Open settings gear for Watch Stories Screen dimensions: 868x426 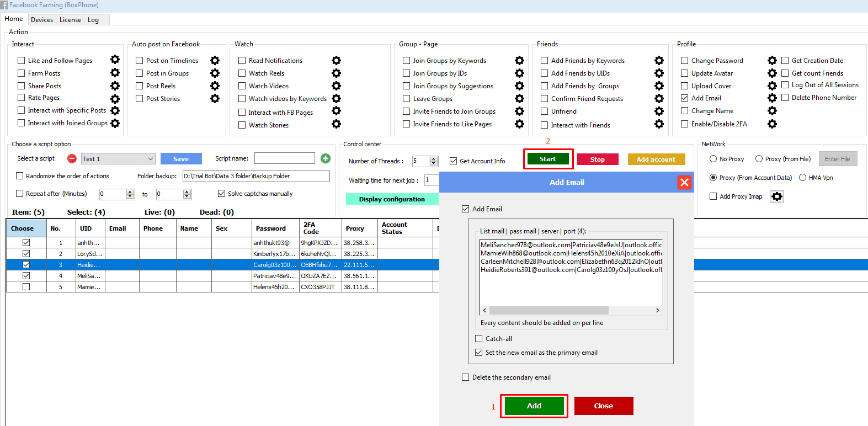point(336,124)
